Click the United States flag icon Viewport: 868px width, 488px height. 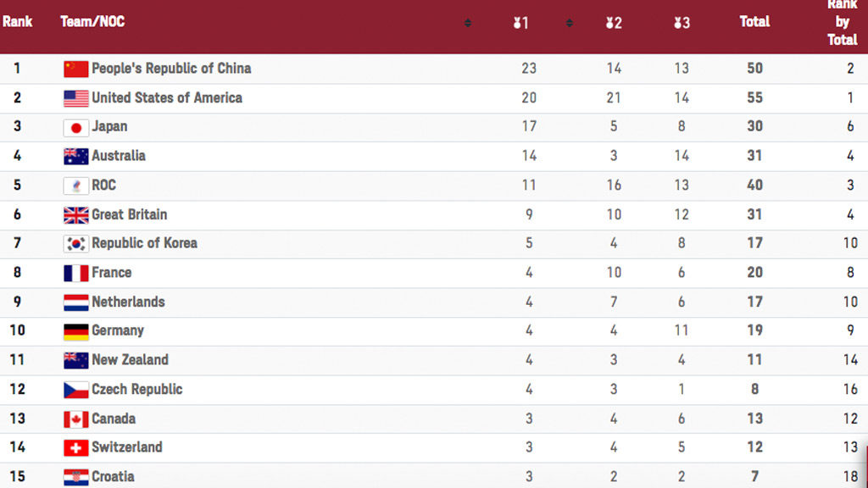pyautogui.click(x=75, y=98)
